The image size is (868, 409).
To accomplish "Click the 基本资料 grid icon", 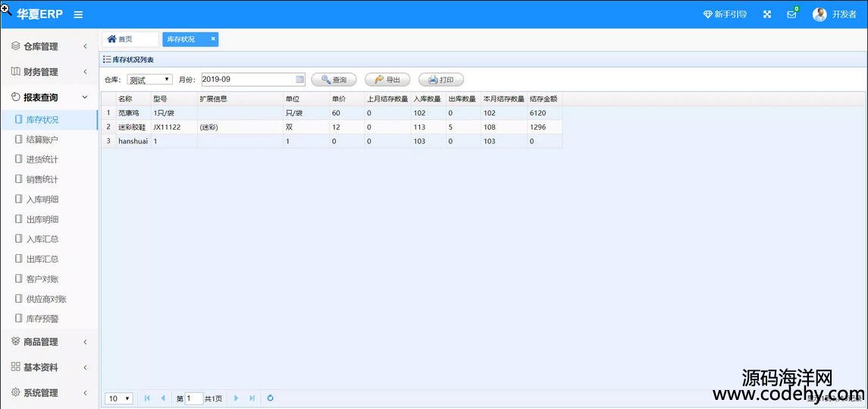I will point(15,367).
